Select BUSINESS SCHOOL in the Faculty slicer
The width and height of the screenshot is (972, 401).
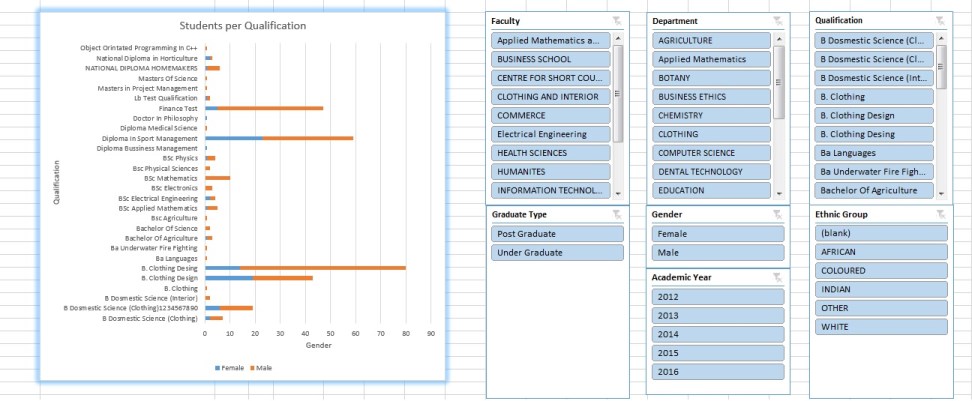(x=550, y=59)
